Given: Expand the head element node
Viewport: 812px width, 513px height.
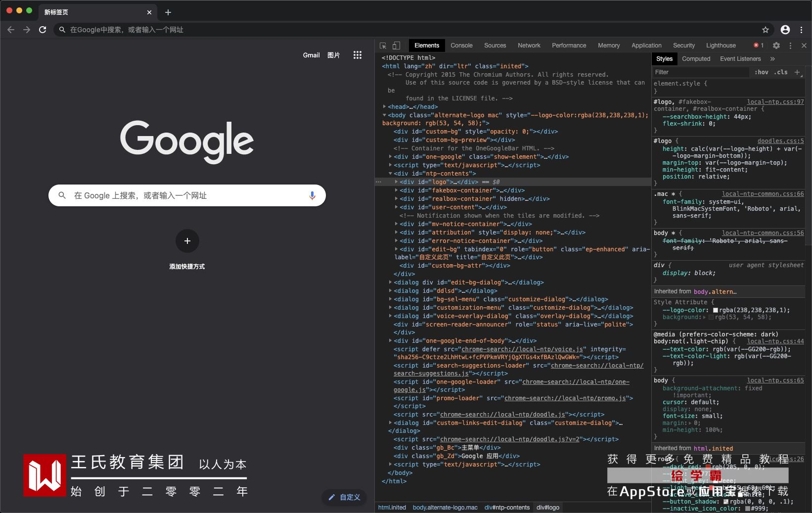Looking at the screenshot, I should (384, 106).
